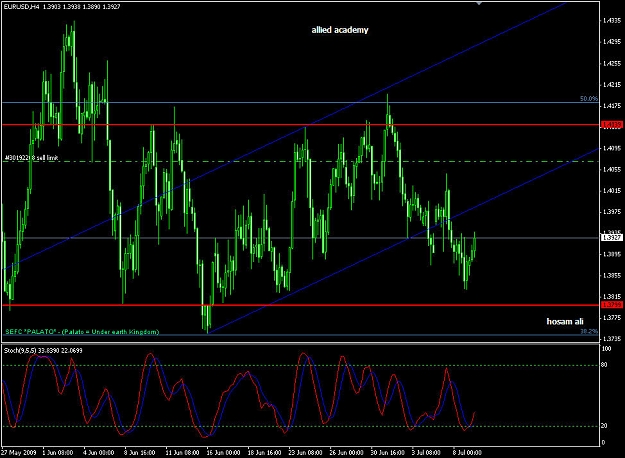Select the lower blue channel trendline
Image resolution: width=625 pixels, height=458 pixels.
403,240
